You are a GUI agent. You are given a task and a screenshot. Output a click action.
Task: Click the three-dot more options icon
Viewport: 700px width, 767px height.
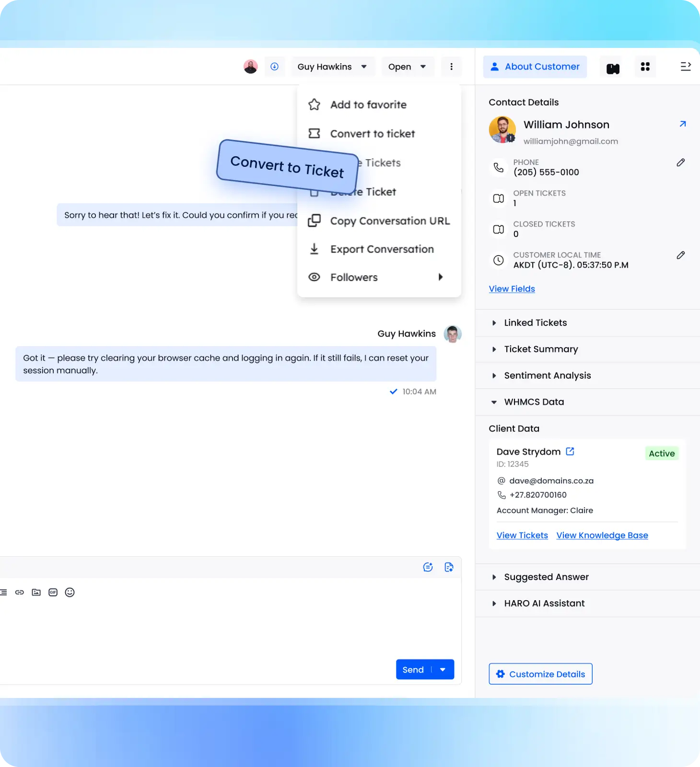pyautogui.click(x=451, y=67)
